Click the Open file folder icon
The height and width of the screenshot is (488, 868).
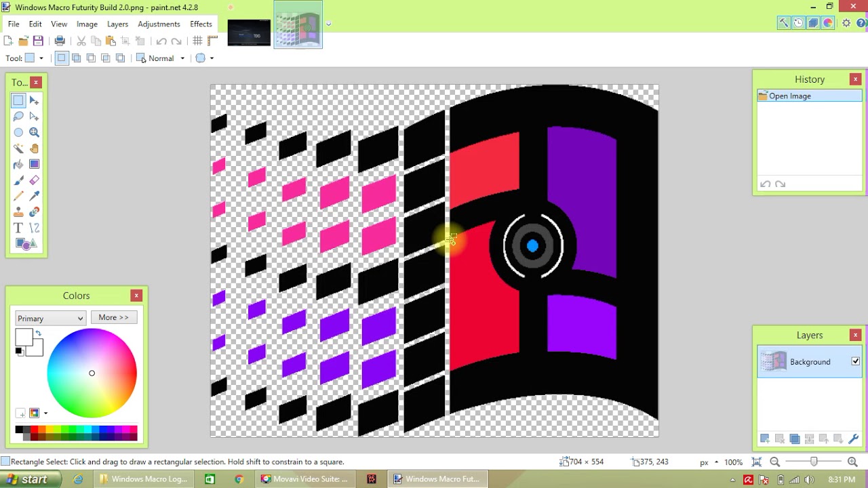point(23,41)
